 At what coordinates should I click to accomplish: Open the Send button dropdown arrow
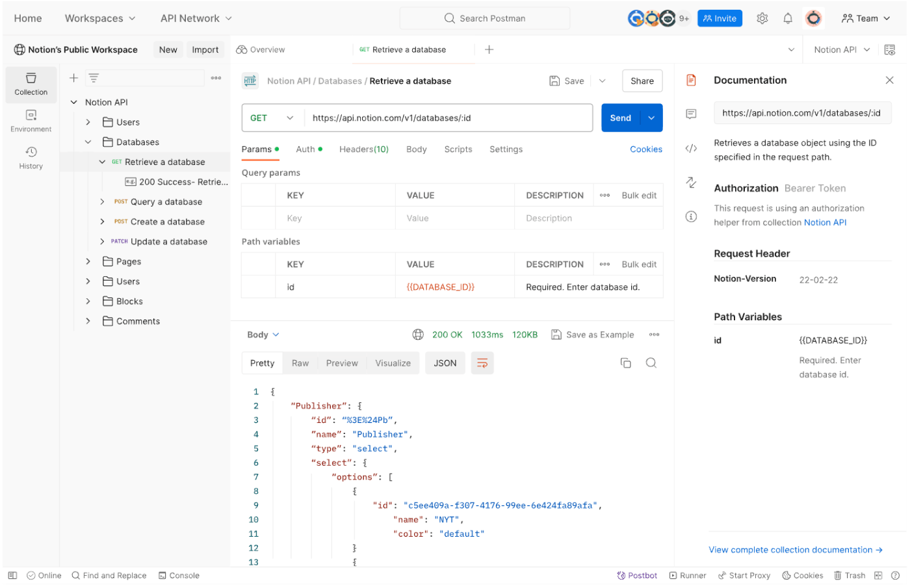pyautogui.click(x=651, y=118)
